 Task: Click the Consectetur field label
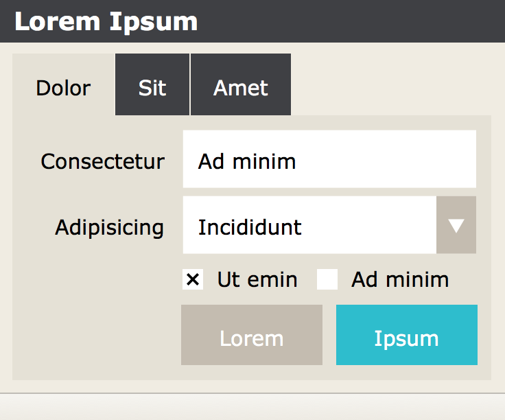pos(103,161)
